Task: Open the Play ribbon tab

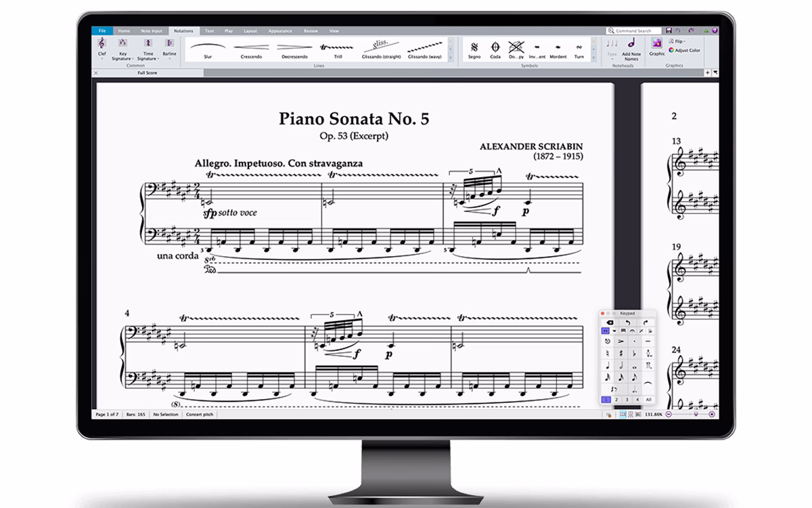Action: point(229,30)
